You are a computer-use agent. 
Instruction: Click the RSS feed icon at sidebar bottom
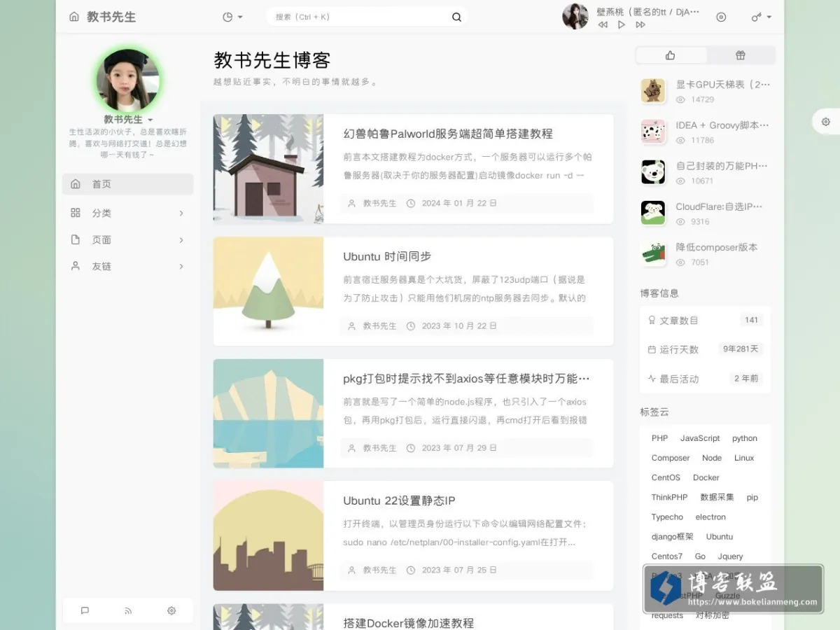128,610
